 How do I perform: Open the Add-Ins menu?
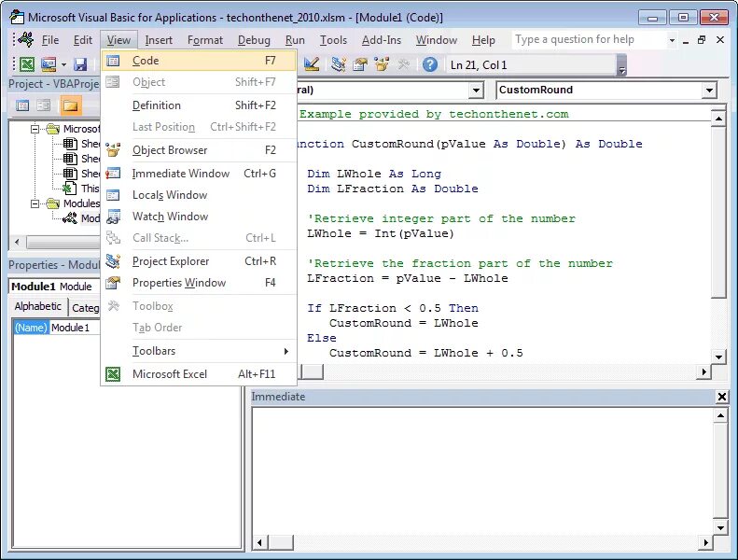382,40
